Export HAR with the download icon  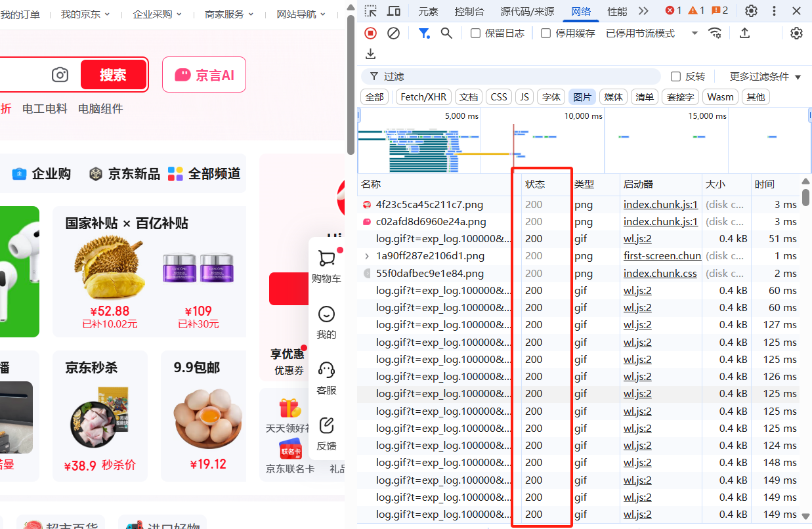click(x=371, y=54)
